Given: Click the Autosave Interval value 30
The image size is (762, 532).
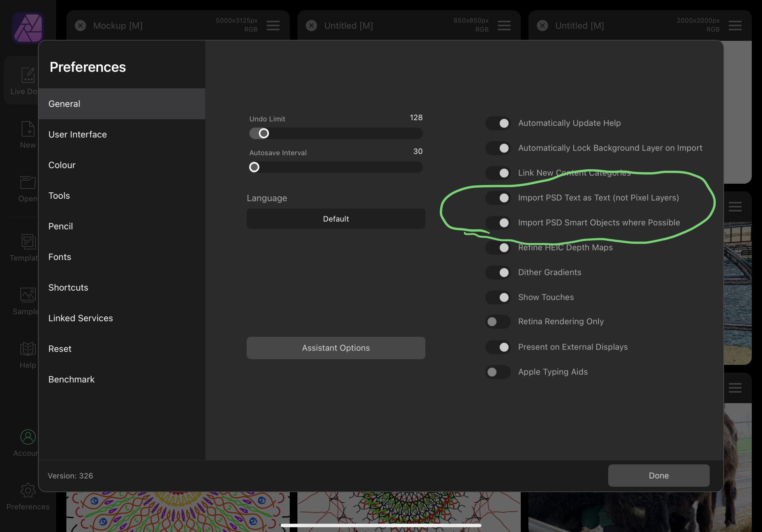Looking at the screenshot, I should coord(418,151).
